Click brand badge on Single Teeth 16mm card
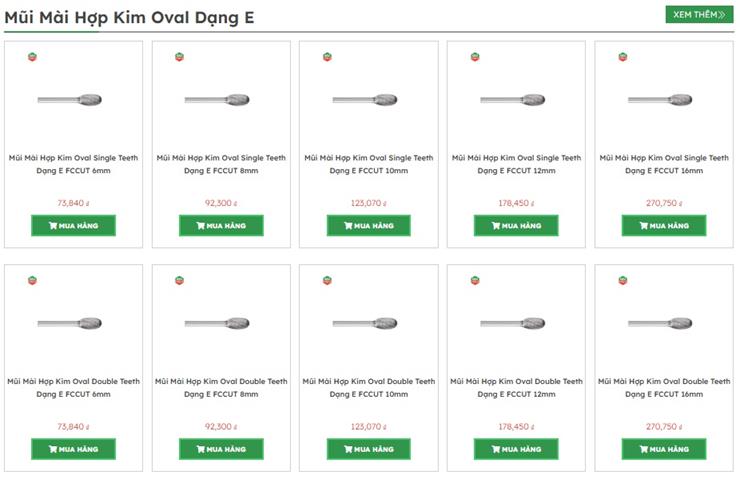Screen dimensions: 740x479 622,57
